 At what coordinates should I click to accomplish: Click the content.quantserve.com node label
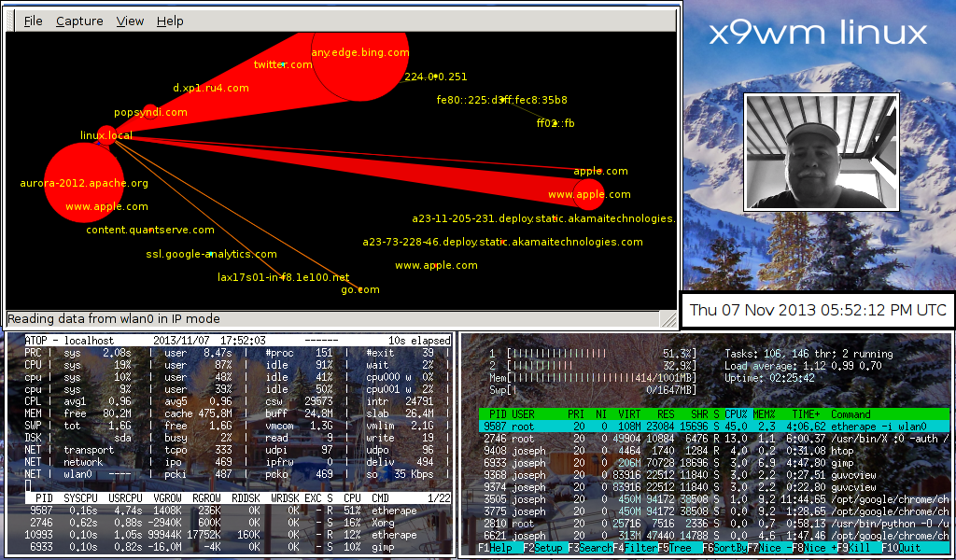150,231
